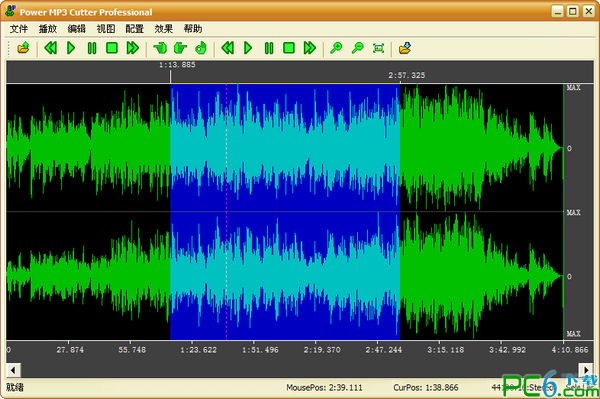Open the 帮助 menu

193,29
